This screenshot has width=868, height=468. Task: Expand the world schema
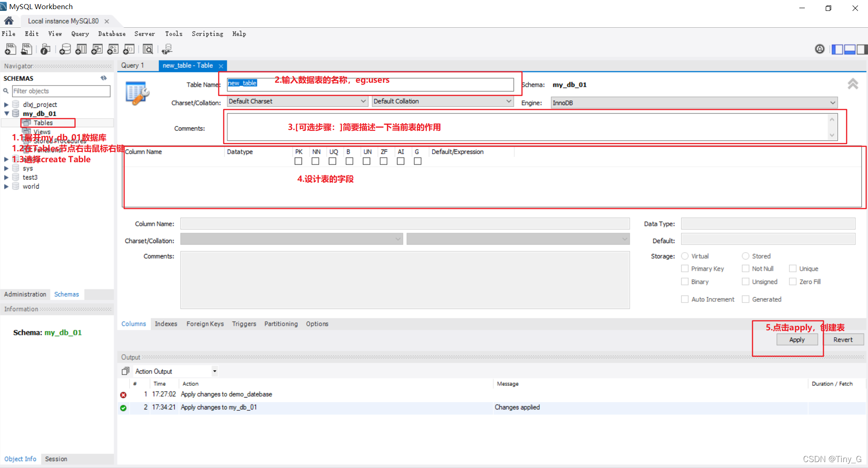(6, 186)
